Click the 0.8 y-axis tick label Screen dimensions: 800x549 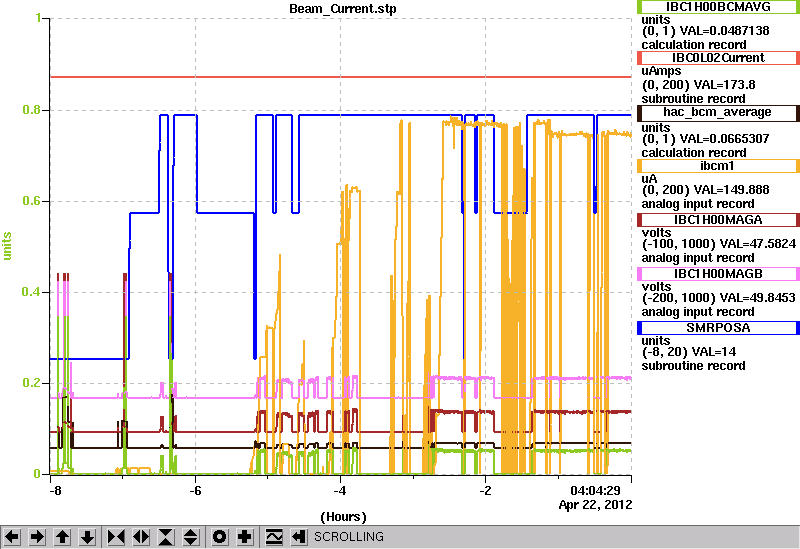[x=32, y=110]
